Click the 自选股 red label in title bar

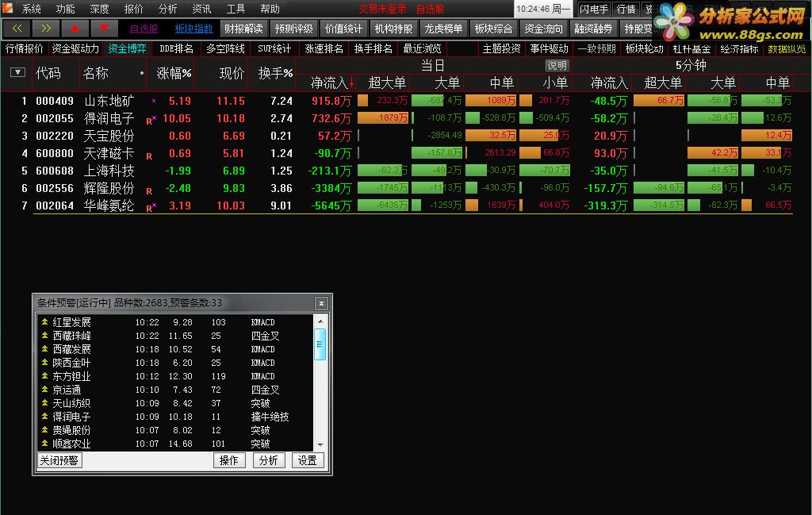430,10
